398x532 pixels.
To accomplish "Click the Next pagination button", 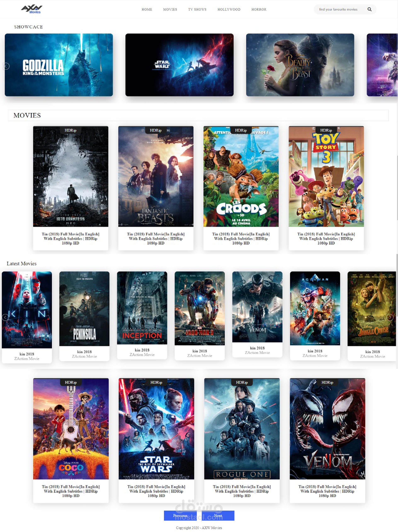I will point(218,515).
